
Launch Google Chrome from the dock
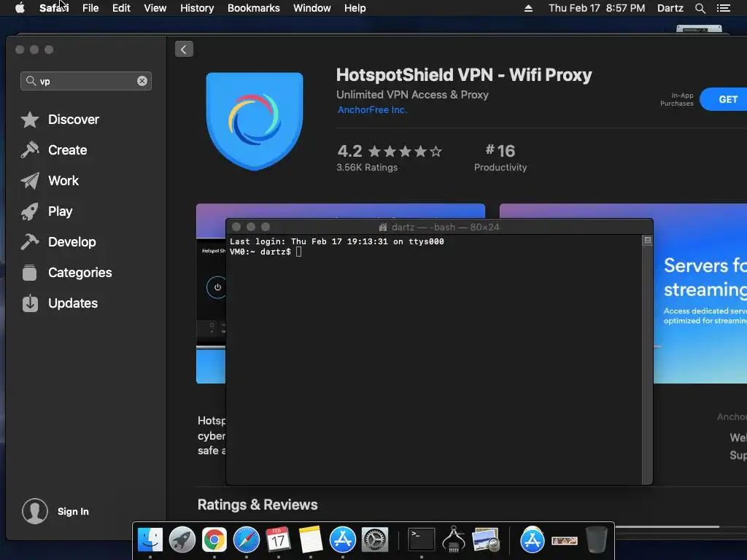[x=214, y=540]
